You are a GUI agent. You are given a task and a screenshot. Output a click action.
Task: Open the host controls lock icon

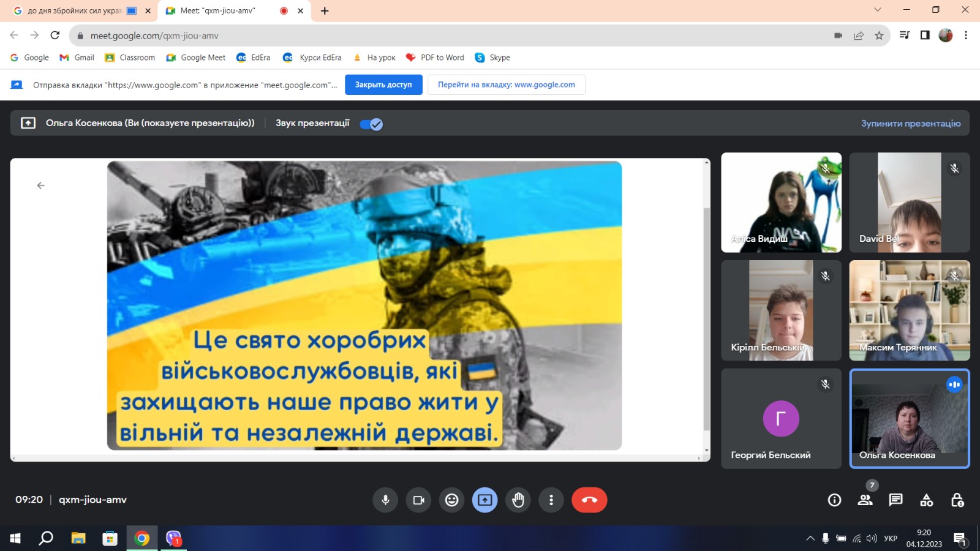[957, 500]
